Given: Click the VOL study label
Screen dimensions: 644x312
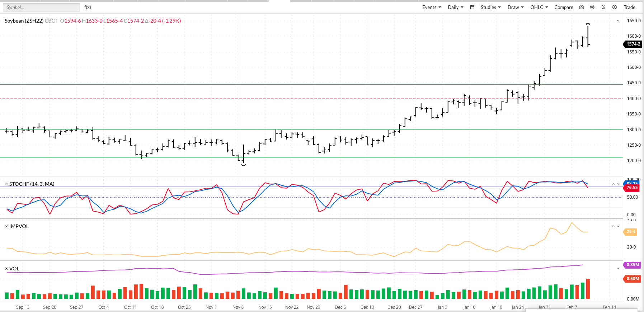Looking at the screenshot, I should tap(14, 269).
